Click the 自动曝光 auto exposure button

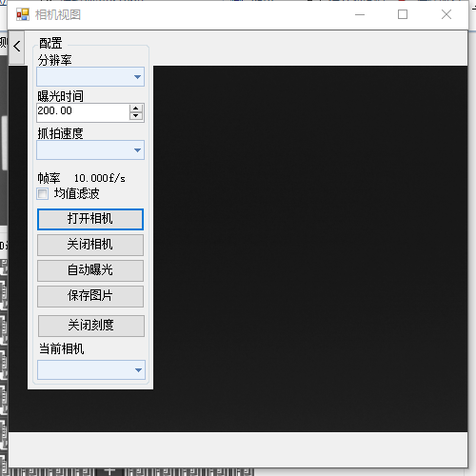point(90,270)
